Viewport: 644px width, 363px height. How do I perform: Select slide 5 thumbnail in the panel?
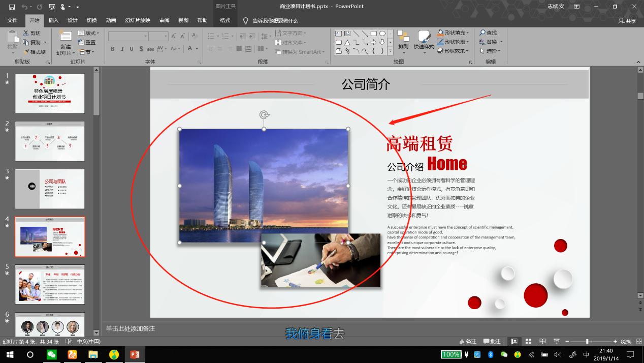(50, 284)
